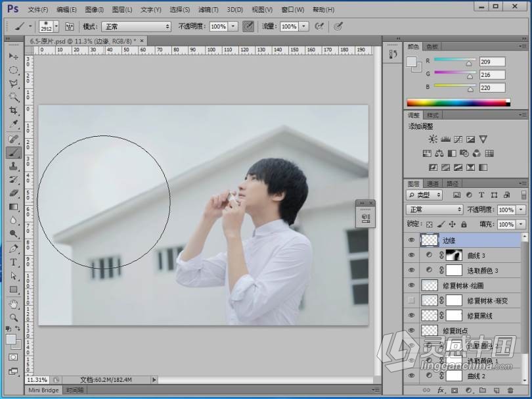Select the Crop tool

coord(14,110)
